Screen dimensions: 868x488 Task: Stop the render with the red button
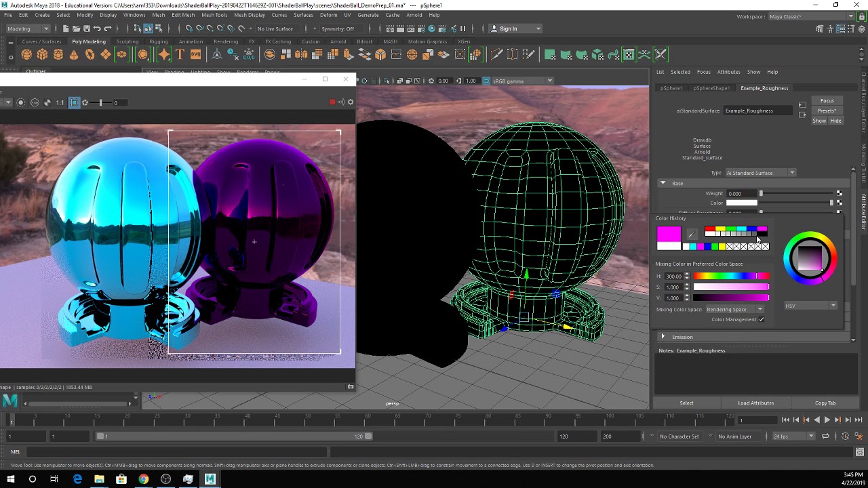click(332, 102)
